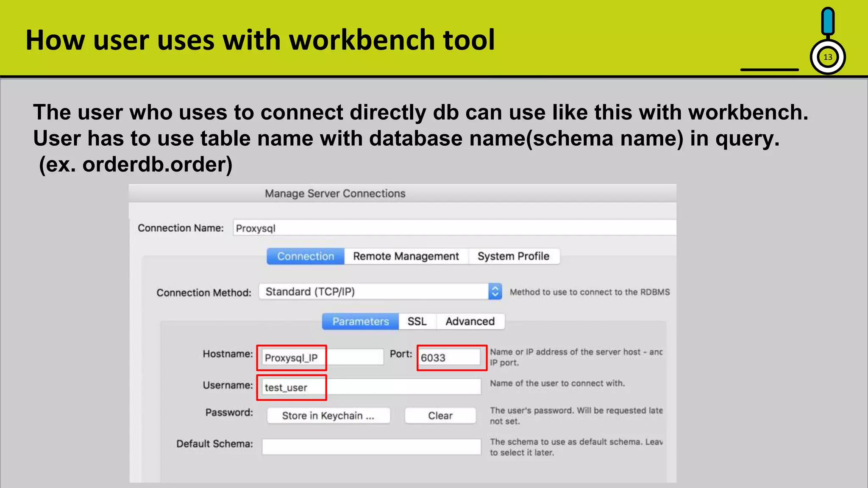Image resolution: width=868 pixels, height=488 pixels.
Task: Switch to the SSL sub-tab
Action: click(417, 322)
